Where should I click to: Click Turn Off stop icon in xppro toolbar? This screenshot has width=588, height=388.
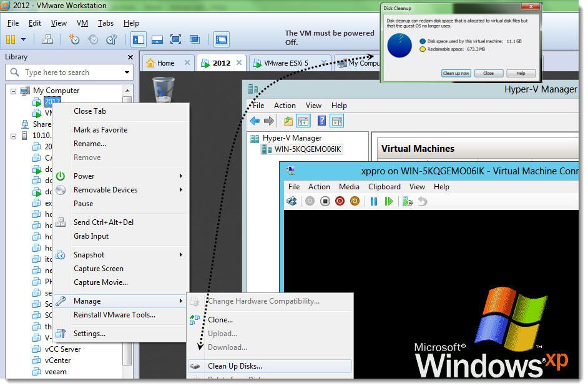325,202
